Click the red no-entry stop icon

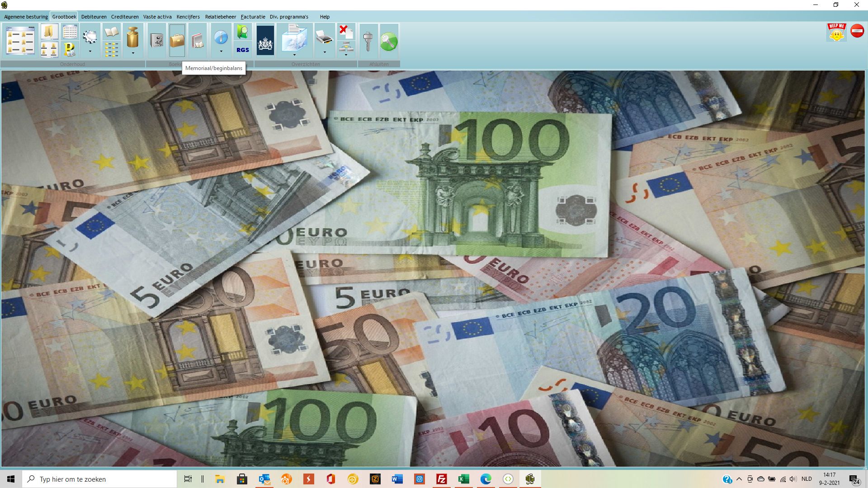click(x=857, y=31)
